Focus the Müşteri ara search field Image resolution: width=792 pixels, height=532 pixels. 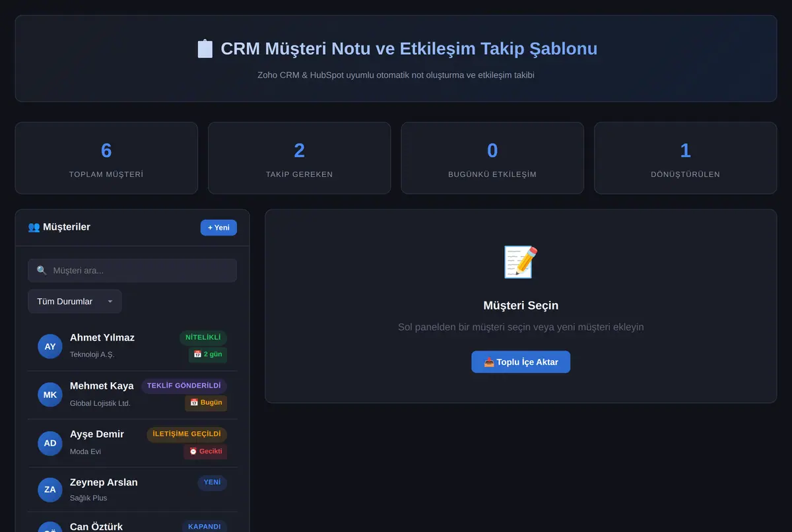coord(132,271)
